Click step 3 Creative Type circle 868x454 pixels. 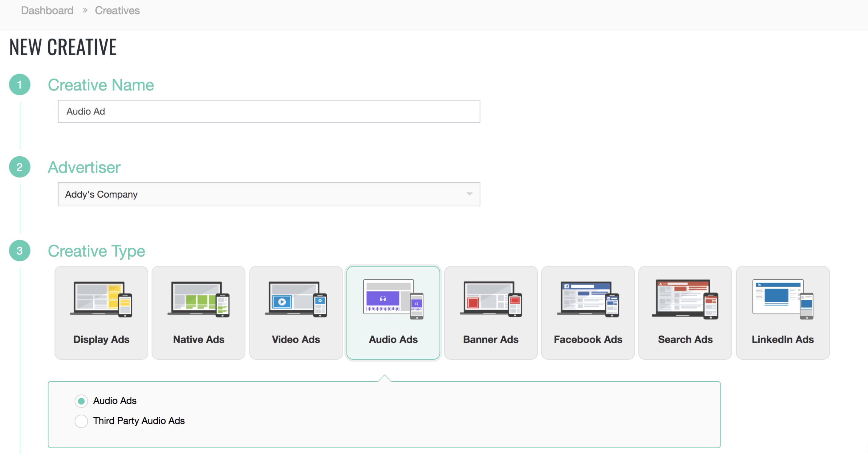point(19,251)
